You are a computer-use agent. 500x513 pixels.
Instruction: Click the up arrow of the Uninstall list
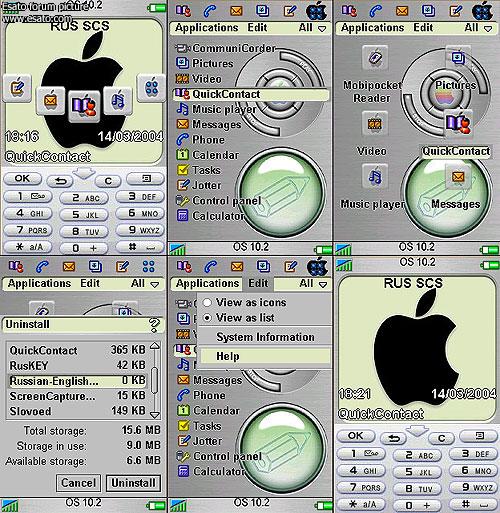pos(154,346)
